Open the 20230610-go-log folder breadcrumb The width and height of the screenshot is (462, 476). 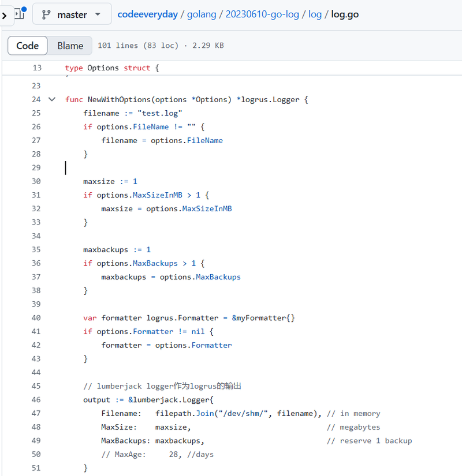(x=262, y=14)
